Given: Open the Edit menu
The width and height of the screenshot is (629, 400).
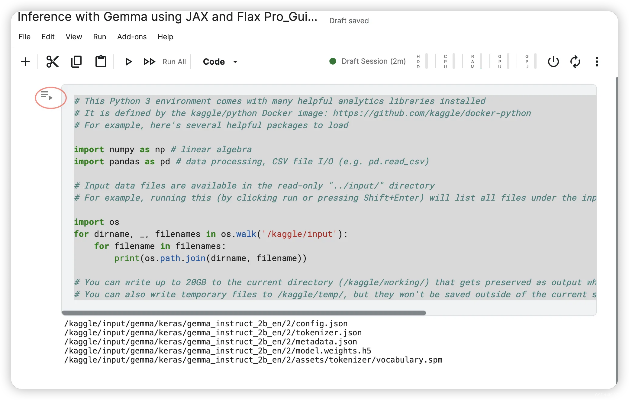Looking at the screenshot, I should click(x=49, y=36).
